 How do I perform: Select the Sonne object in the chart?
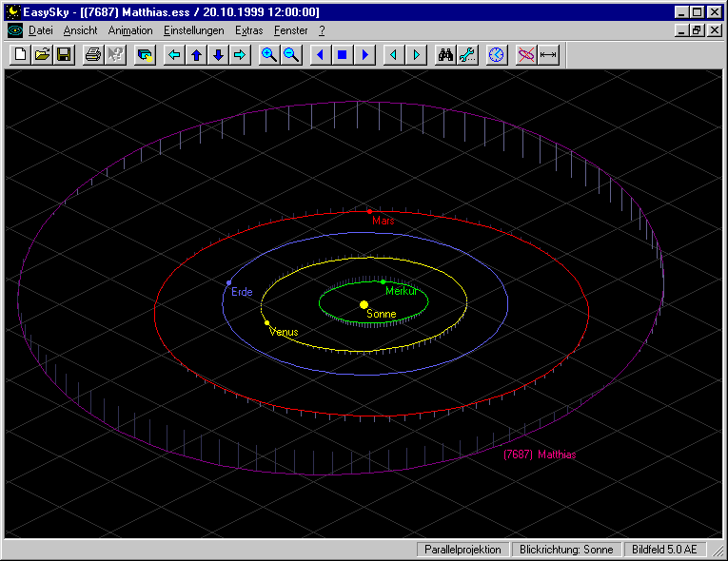coord(364,304)
